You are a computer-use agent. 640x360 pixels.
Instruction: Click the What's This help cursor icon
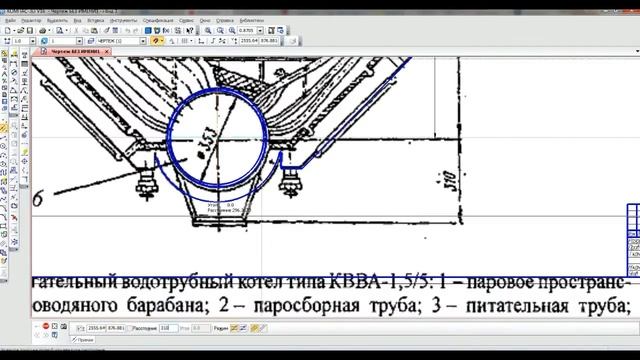click(x=190, y=31)
